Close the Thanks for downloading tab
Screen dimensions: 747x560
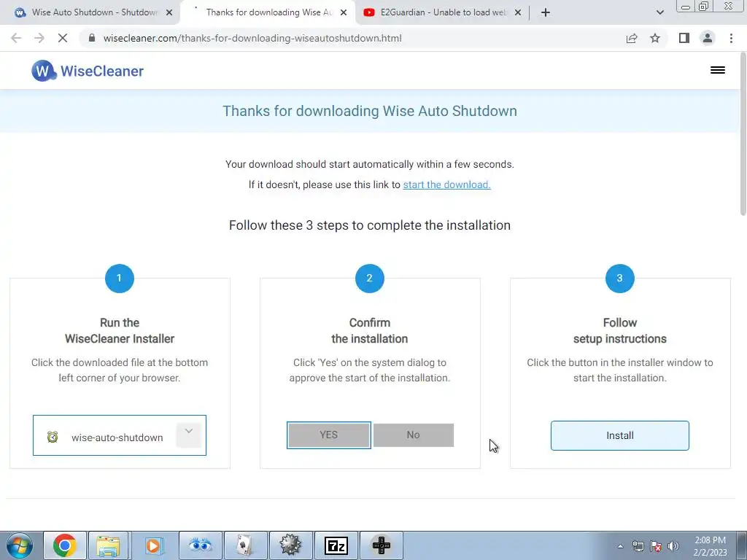344,12
